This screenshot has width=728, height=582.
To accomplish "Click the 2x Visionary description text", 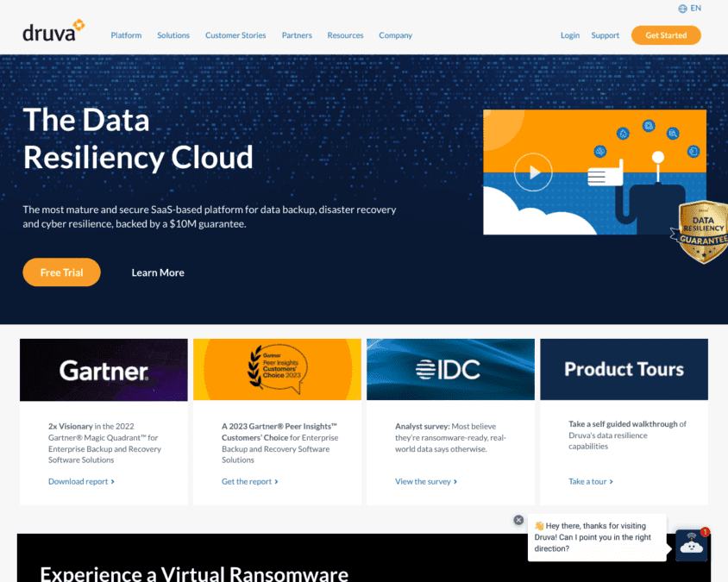I will 105,443.
